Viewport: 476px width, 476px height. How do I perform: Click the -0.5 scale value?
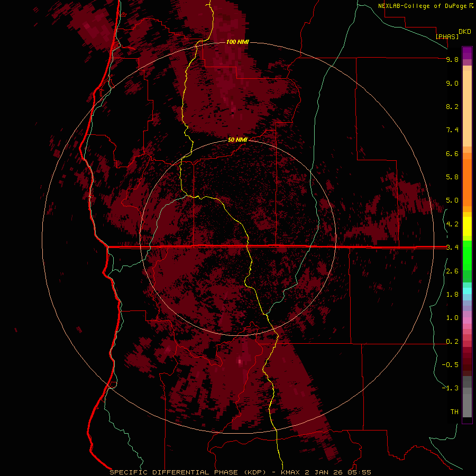coord(450,365)
